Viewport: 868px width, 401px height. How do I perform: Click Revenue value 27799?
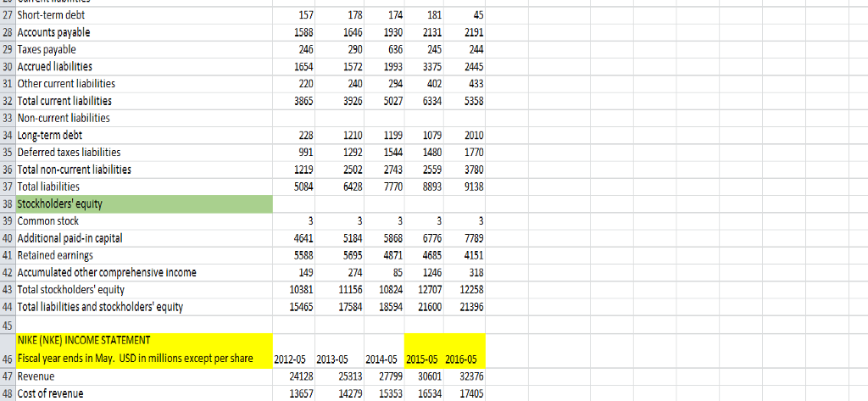pos(384,376)
